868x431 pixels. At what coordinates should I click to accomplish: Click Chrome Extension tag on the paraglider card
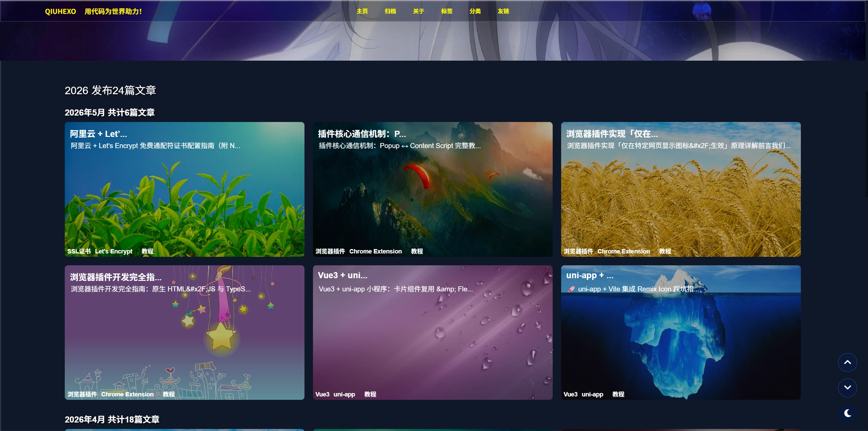pos(375,251)
